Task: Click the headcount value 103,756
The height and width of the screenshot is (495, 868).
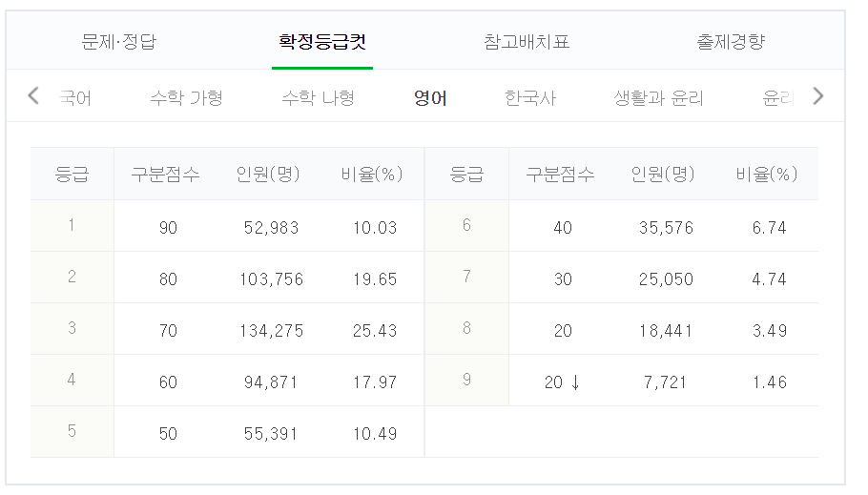Action: tap(271, 279)
